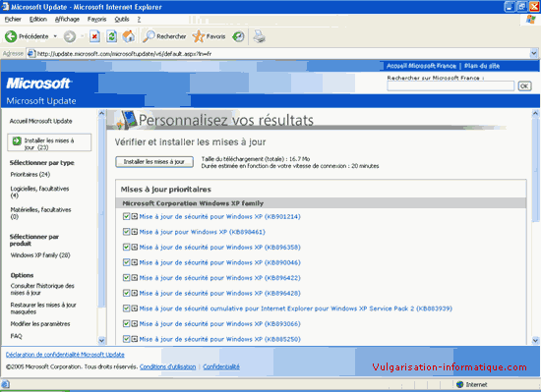This screenshot has height=392, width=541.
Task: Open the Favoris menu
Action: point(97,20)
